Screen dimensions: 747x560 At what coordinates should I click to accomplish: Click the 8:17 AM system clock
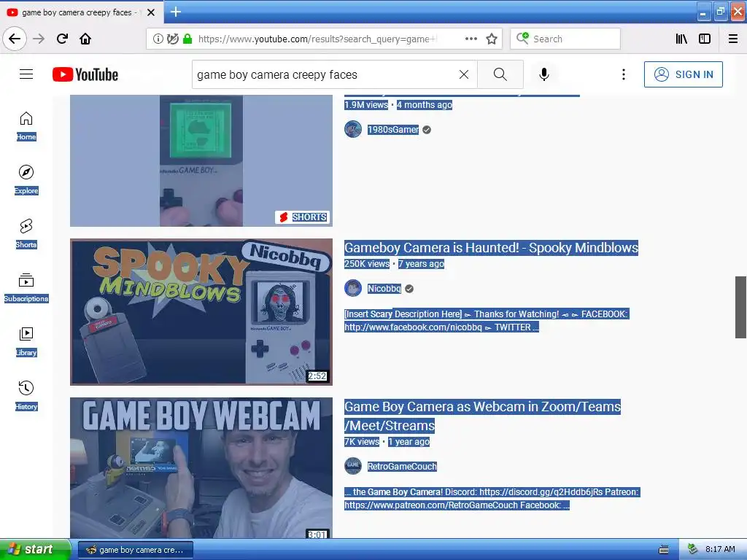click(720, 549)
